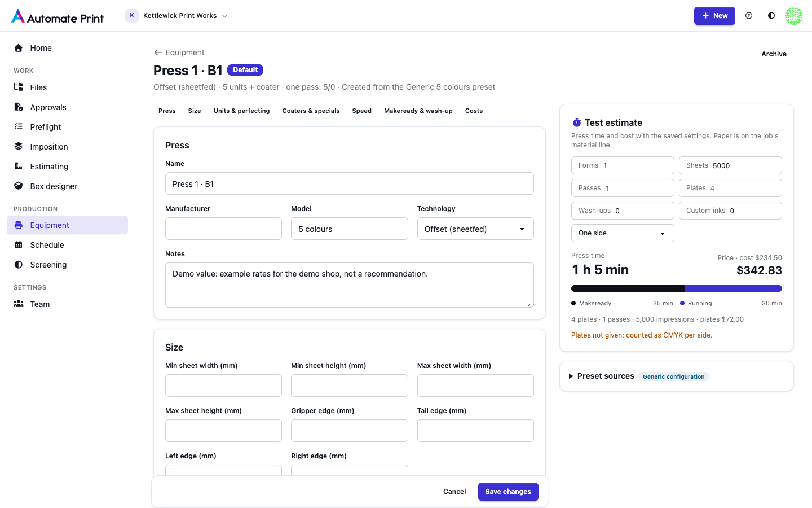
Task: Click the Model field showing 5 colours
Action: (x=350, y=229)
